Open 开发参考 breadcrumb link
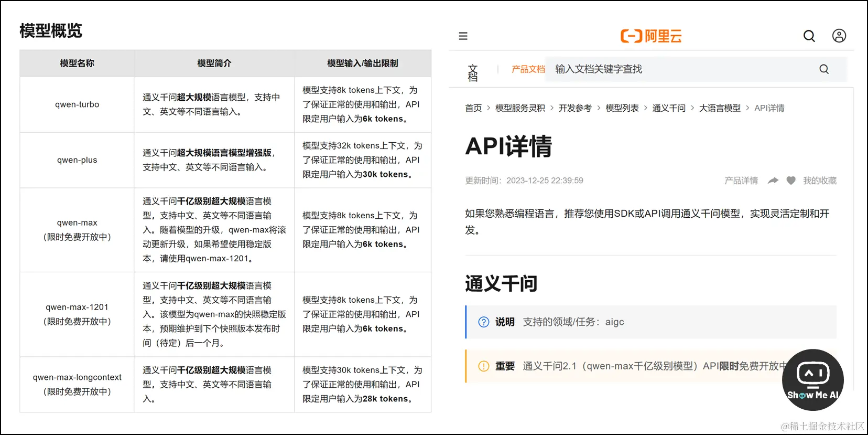Image resolution: width=868 pixels, height=435 pixels. 575,108
